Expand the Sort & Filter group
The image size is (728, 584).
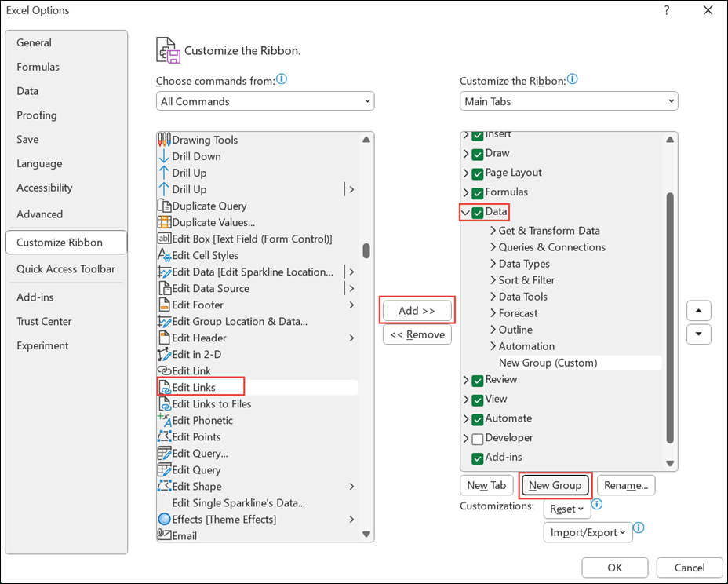[493, 280]
